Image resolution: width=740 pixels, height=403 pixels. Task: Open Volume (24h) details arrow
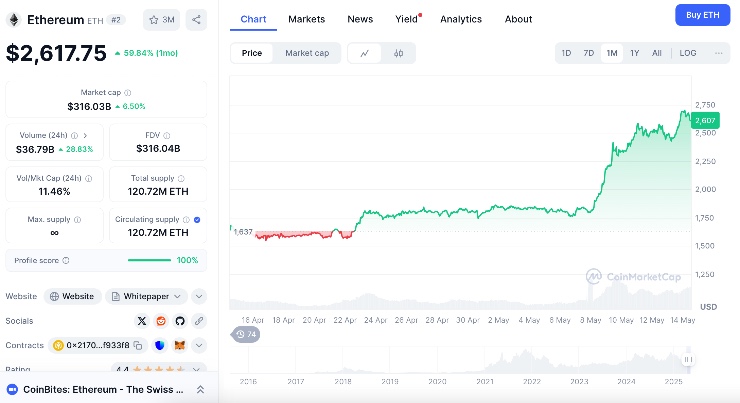coord(85,135)
